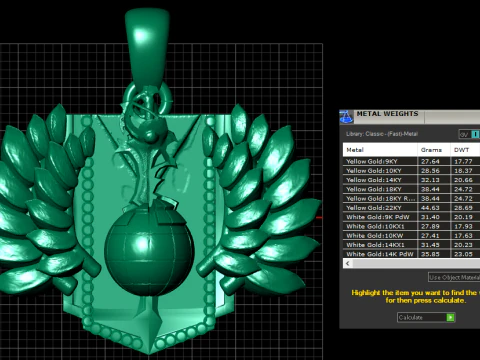Screen dimensions: 480x360
Task: Click the green arrow on Calculate
Action: click(450, 317)
